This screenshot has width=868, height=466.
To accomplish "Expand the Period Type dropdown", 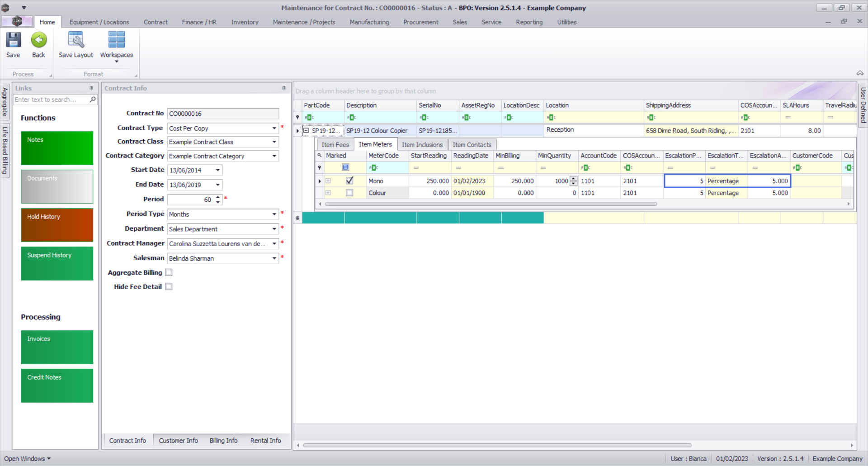I will coord(274,214).
